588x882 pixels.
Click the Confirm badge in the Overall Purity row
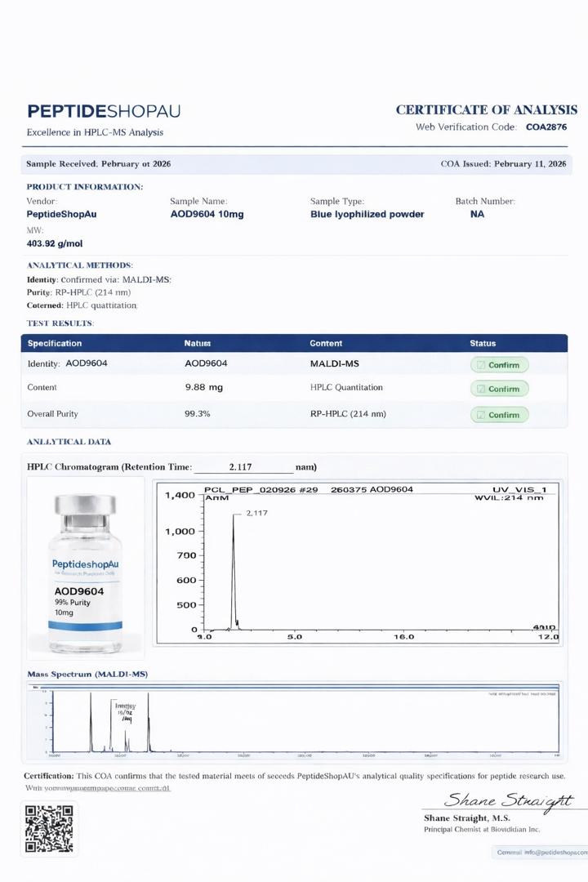pyautogui.click(x=499, y=415)
